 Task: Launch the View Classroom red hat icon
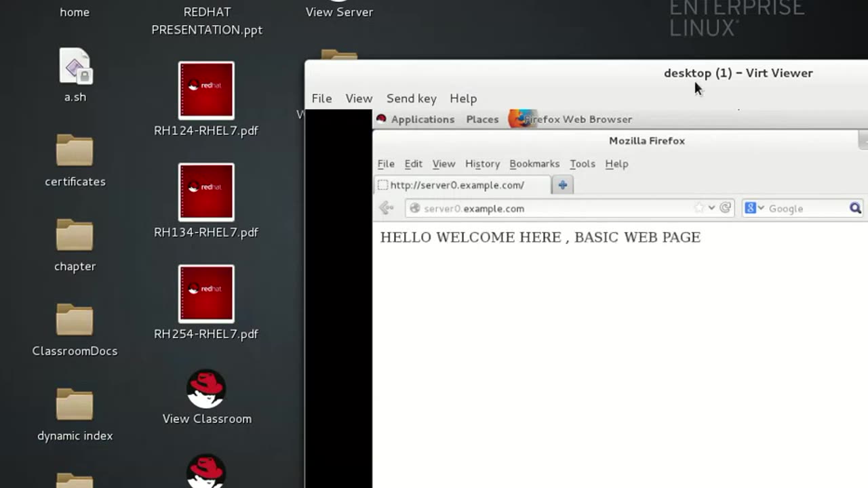point(206,388)
